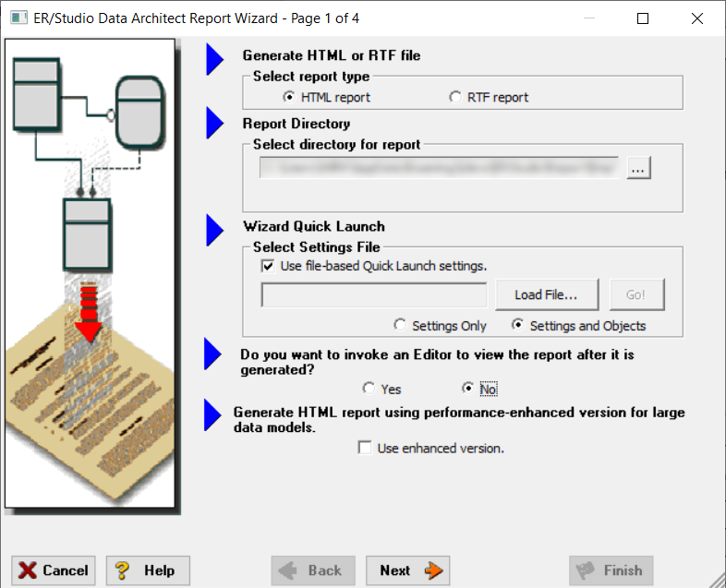
Task: Maximize the Report Wizard window
Action: coord(643,18)
